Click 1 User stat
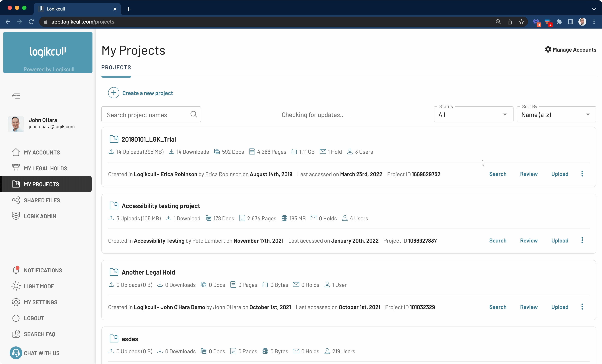The height and width of the screenshot is (364, 602). [x=335, y=285]
